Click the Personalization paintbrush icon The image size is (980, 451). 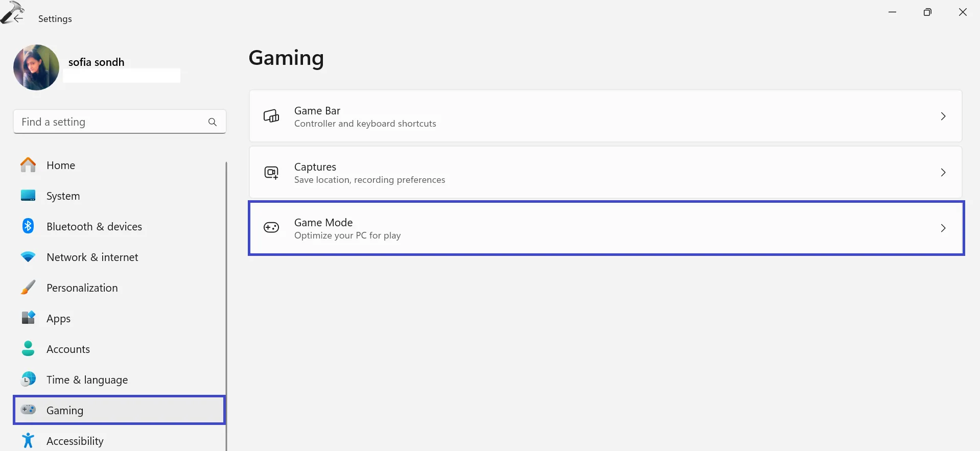pos(28,288)
